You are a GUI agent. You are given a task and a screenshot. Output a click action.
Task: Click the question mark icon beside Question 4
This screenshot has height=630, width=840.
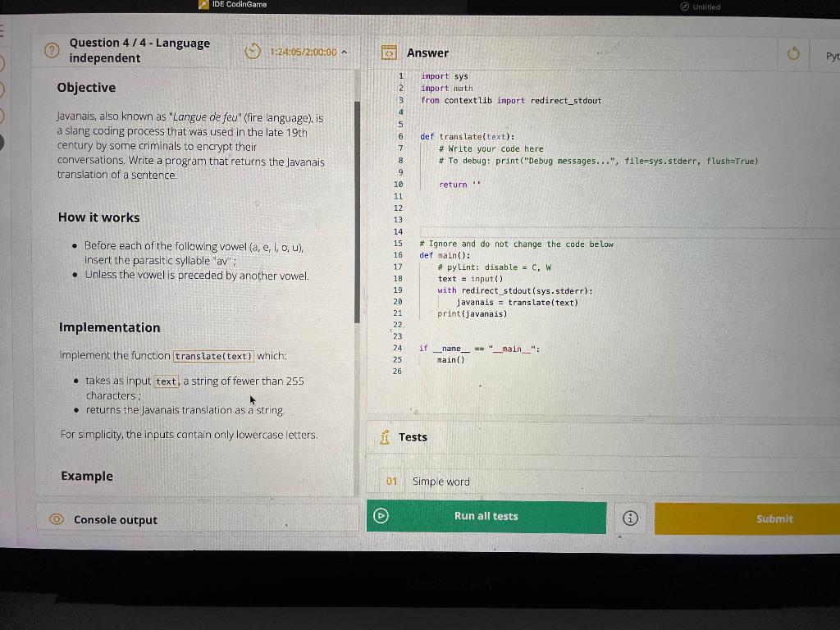point(51,49)
